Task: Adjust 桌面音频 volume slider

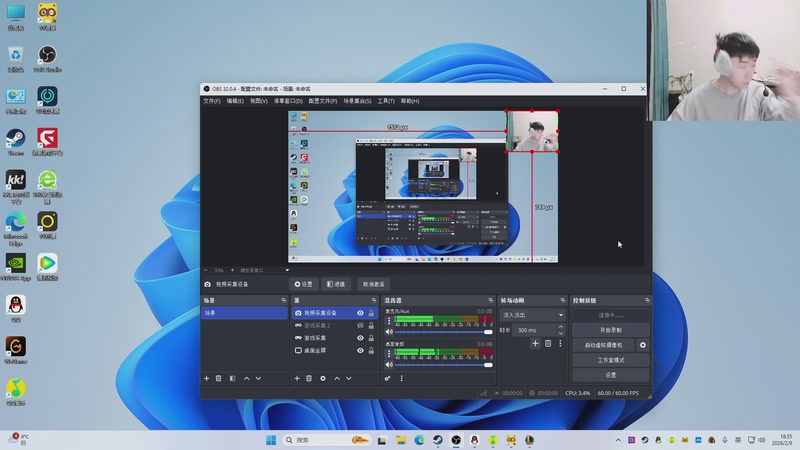Action: (x=443, y=365)
